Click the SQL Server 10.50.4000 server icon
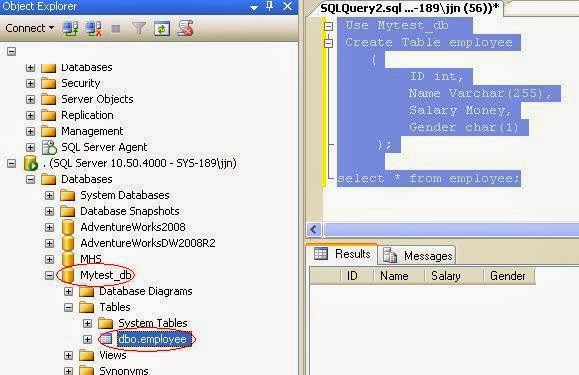 (x=31, y=163)
